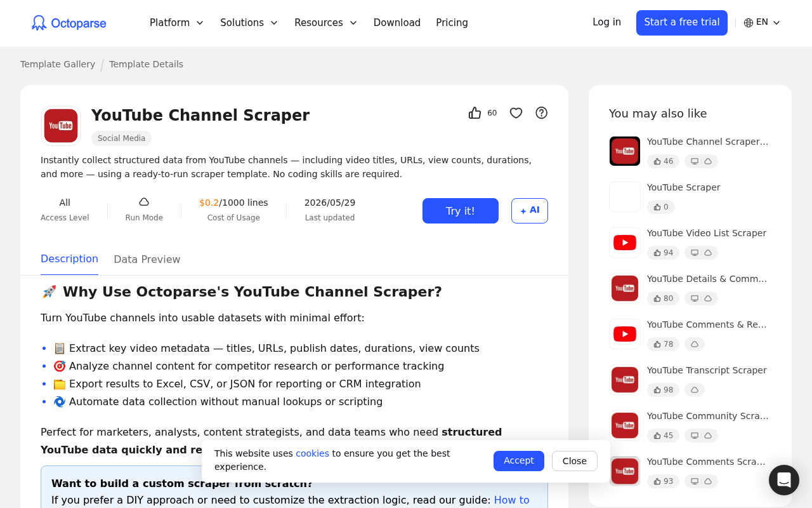The image size is (812, 508).
Task: Open YouTube Comments & Replies icon
Action: pyautogui.click(x=625, y=334)
